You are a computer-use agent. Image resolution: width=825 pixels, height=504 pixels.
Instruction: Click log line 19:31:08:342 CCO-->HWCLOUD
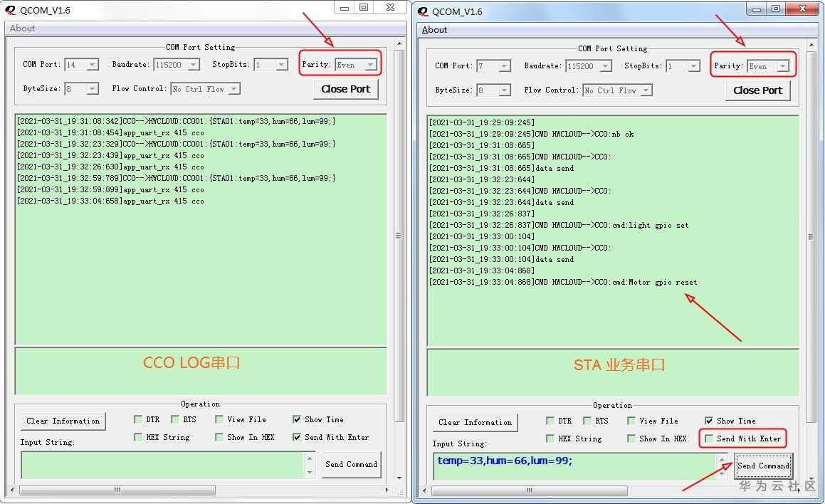[177, 121]
